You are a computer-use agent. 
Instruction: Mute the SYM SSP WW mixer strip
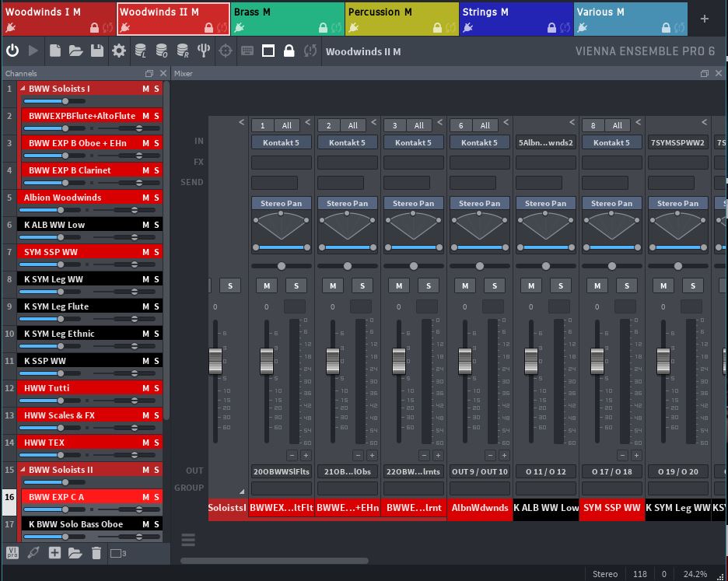597,285
